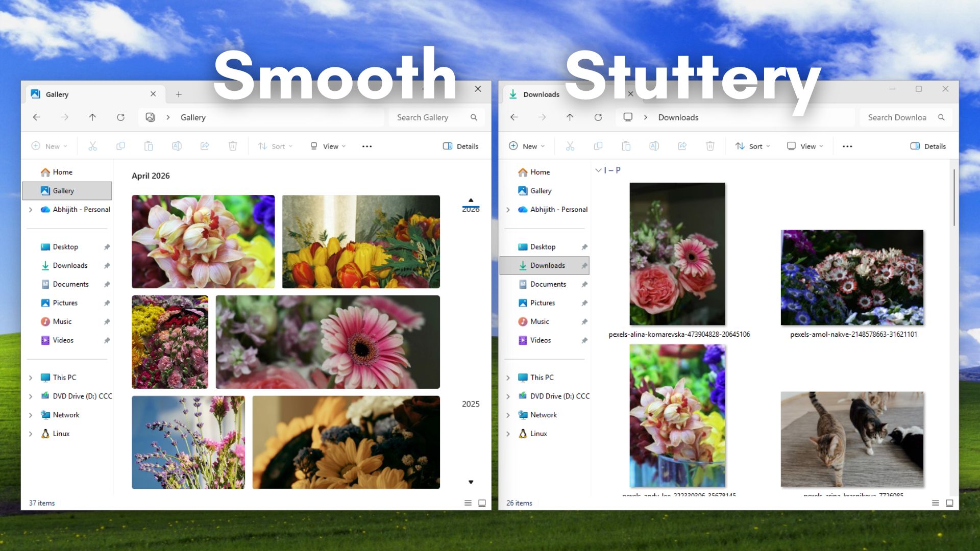Toggle the Details pane in the Gallery window
This screenshot has height=551, width=980.
coord(460,146)
